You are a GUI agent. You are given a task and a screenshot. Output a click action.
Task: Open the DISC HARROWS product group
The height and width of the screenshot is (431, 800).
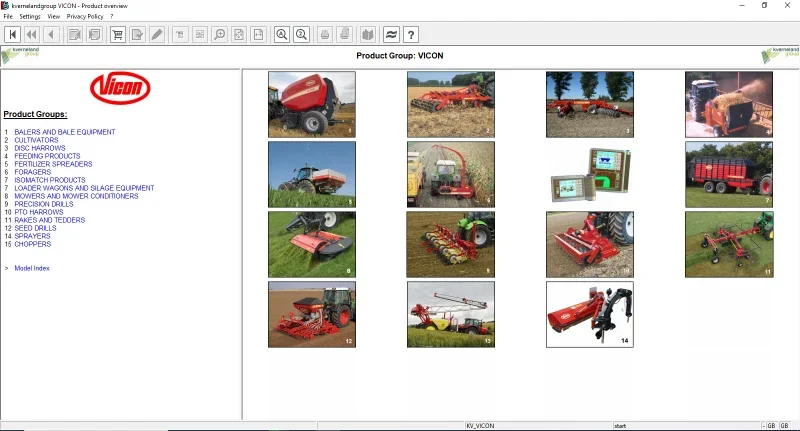click(x=40, y=148)
